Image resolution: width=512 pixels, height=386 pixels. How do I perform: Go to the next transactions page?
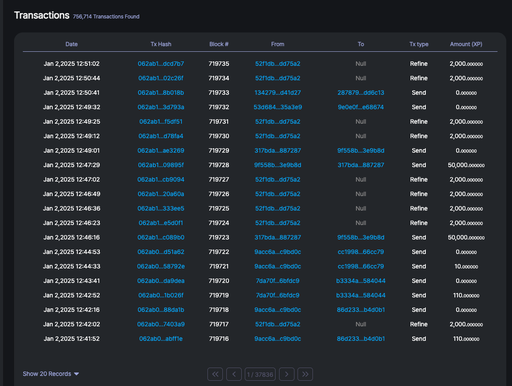[287, 374]
